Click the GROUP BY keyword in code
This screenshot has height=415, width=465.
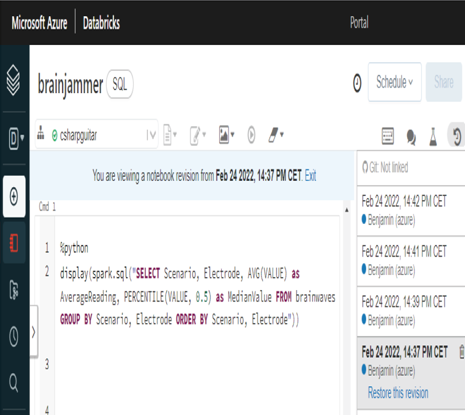pos(76,319)
